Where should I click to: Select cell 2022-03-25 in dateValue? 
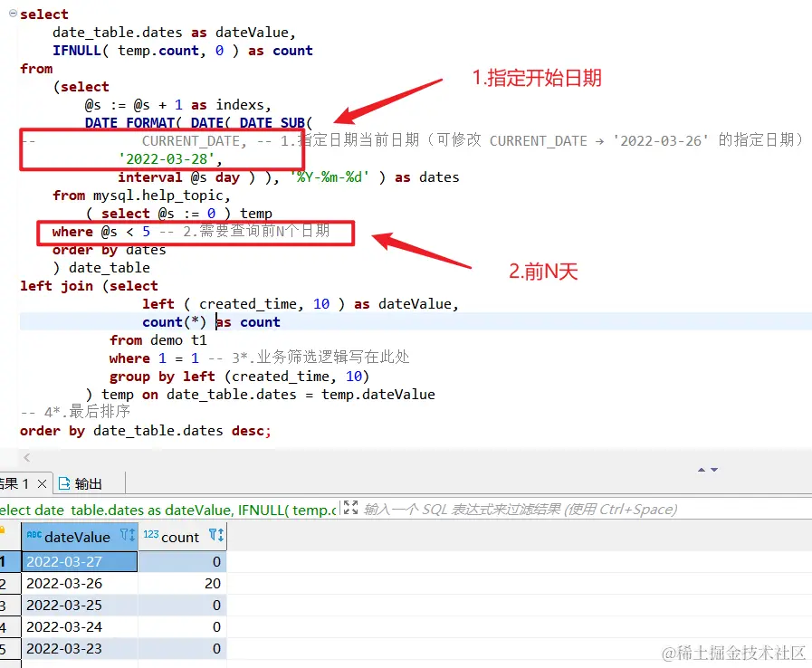coord(80,606)
